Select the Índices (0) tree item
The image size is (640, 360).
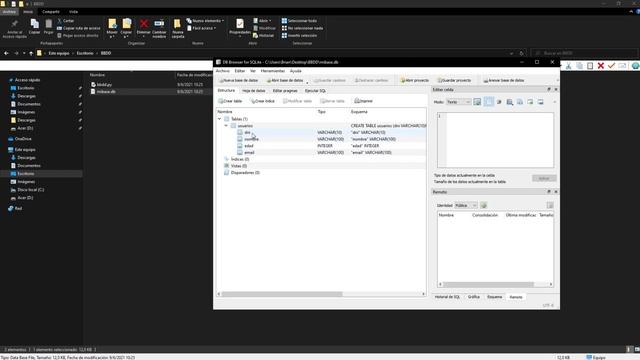(x=240, y=159)
